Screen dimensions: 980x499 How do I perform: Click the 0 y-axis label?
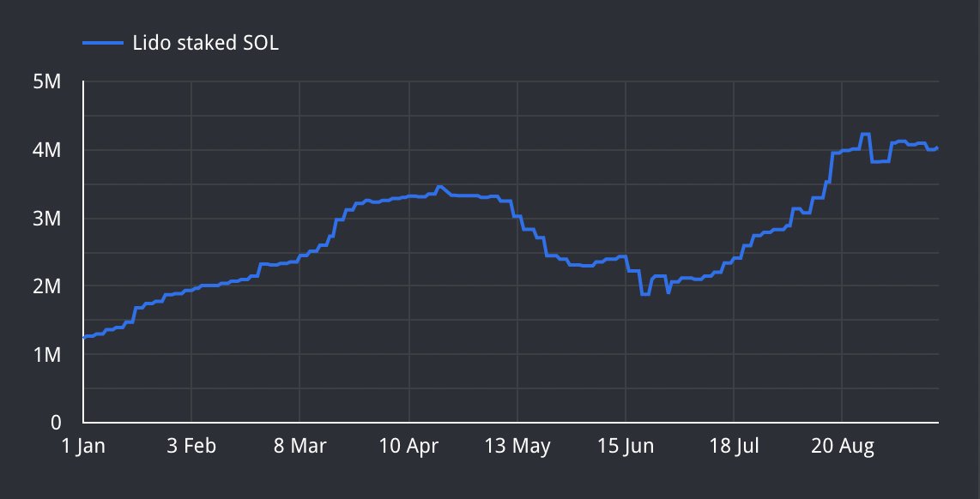pos(55,420)
